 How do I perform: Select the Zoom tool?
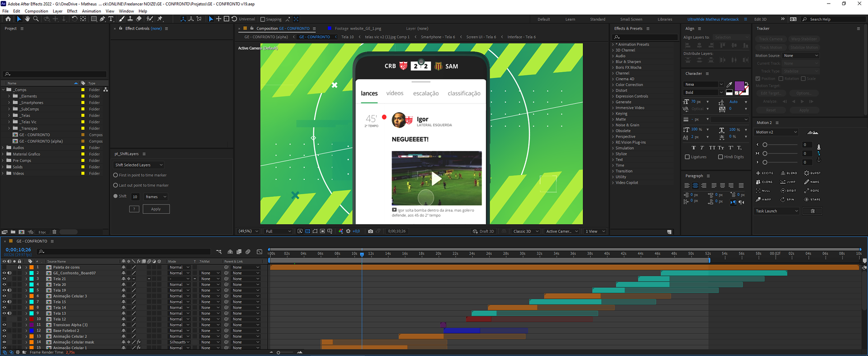click(x=36, y=19)
